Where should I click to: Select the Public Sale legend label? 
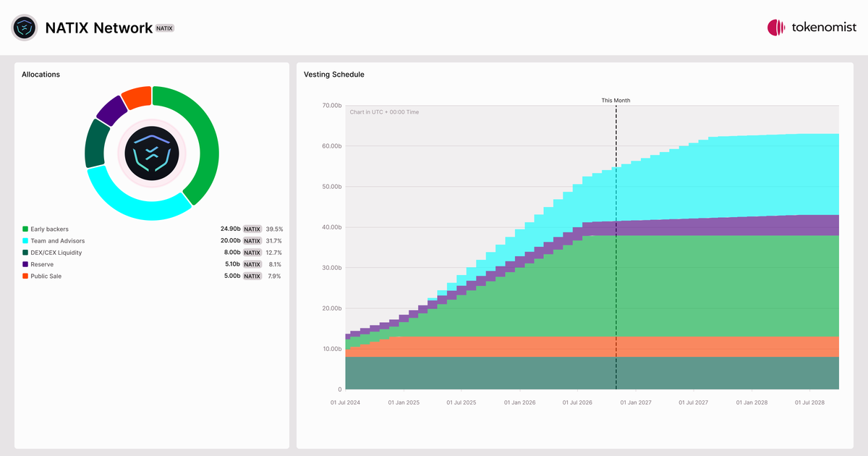click(x=46, y=276)
